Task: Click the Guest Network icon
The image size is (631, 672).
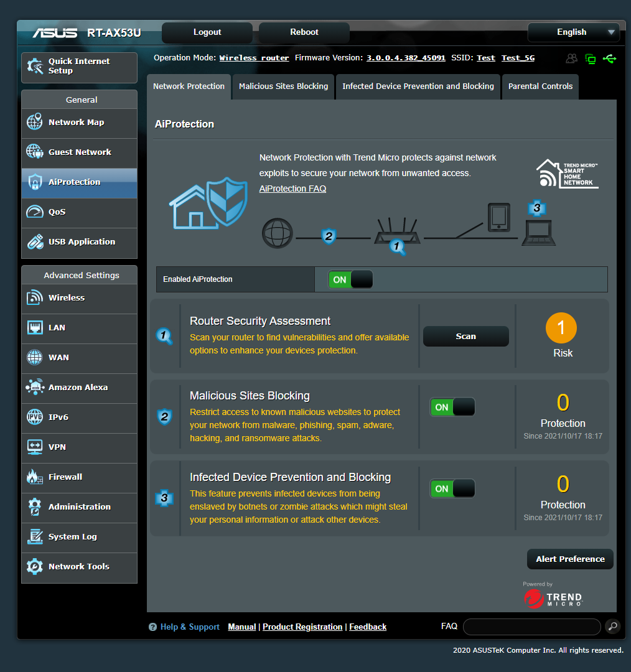Action: point(35,152)
